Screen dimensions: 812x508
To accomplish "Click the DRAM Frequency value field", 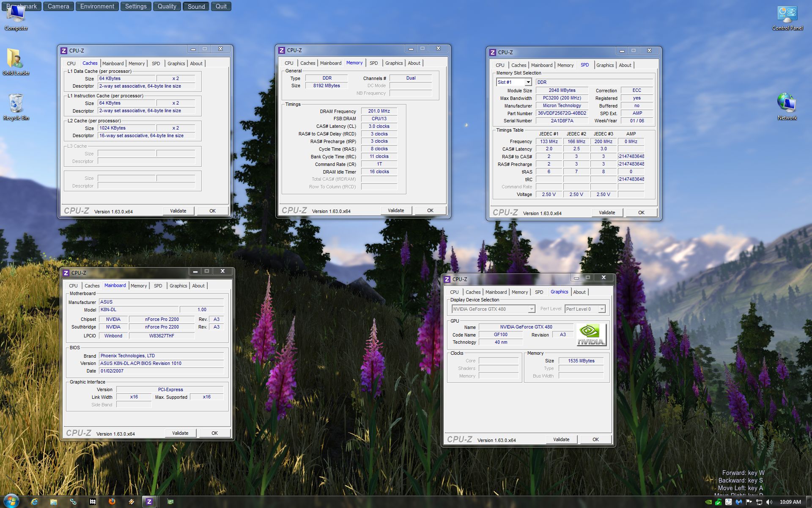I will [379, 111].
